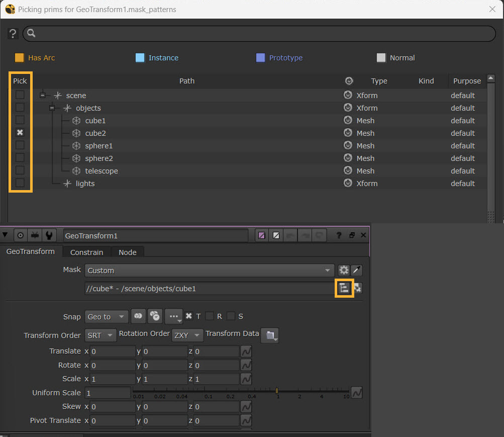Viewport: 504px width, 437px height.
Task: Enable the Snap R rotation checkbox
Action: [210, 316]
